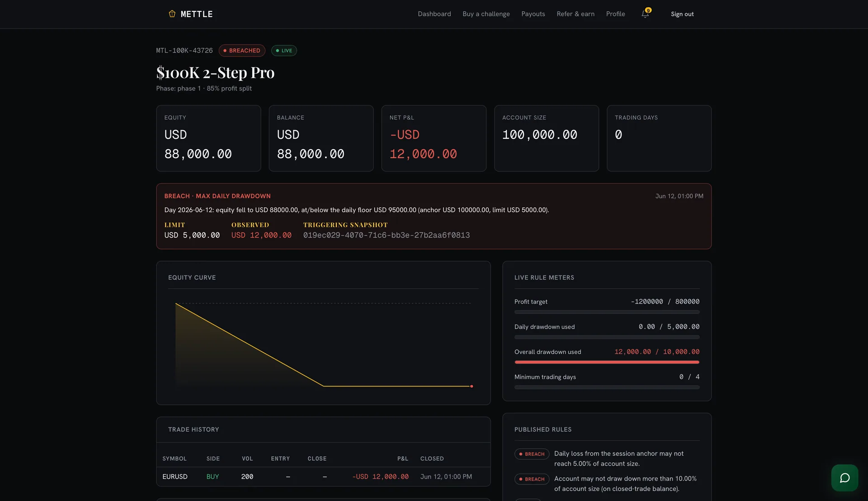Click the BREACH badge beside daily loss rule

click(x=532, y=454)
